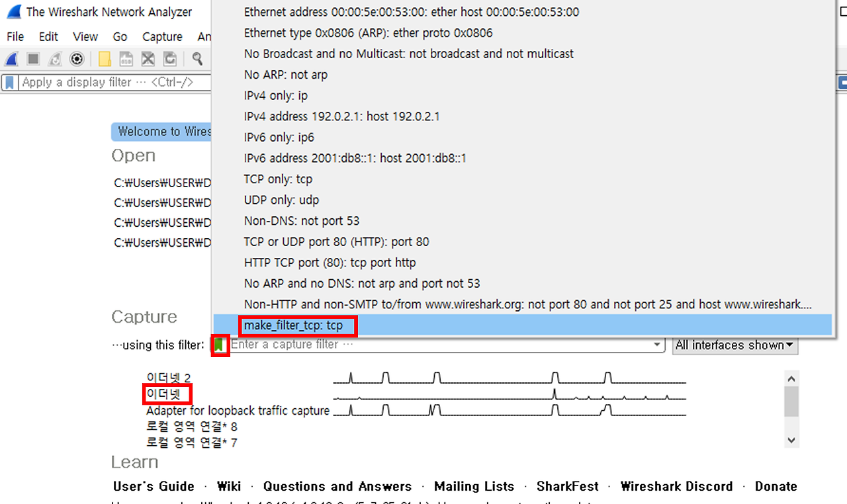Click the find packet magnifier icon
This screenshot has height=504, width=847.
click(197, 59)
